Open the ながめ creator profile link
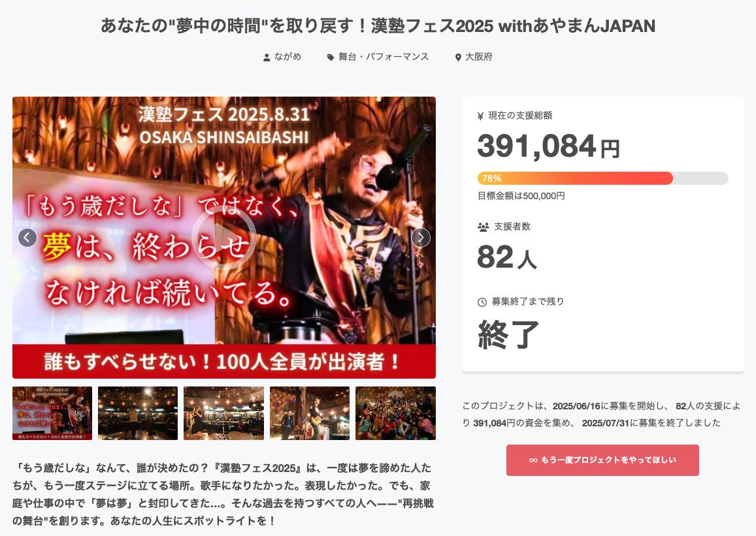The image size is (756, 536). pyautogui.click(x=288, y=57)
